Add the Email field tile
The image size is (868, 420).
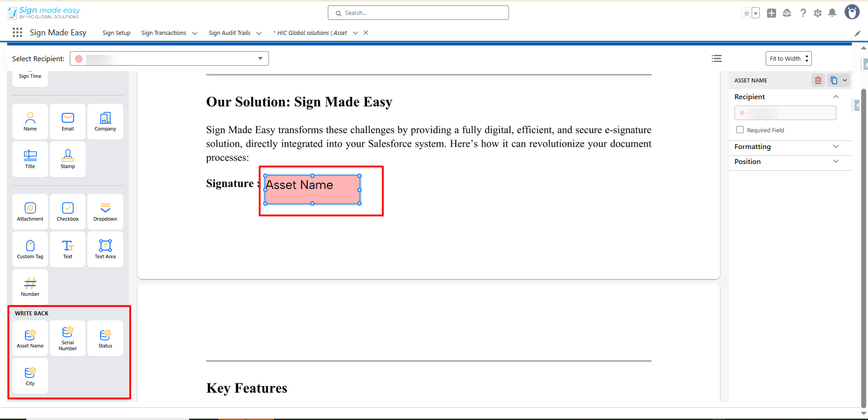pyautogui.click(x=68, y=121)
